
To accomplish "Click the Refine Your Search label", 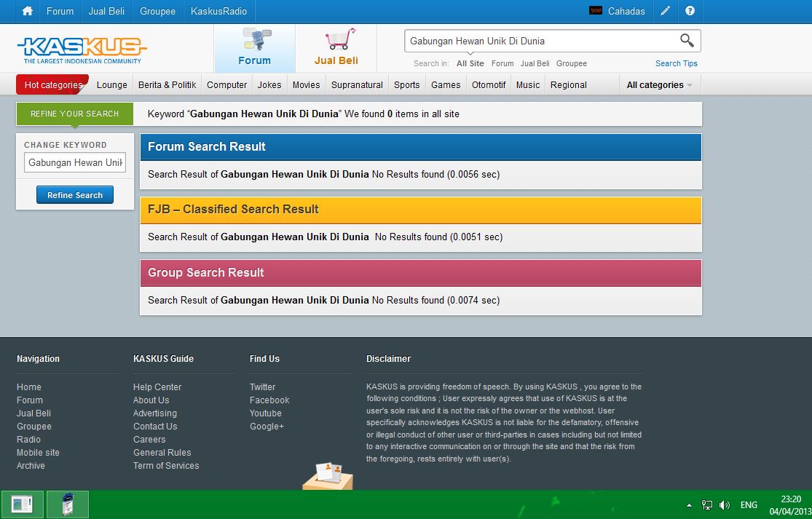I will (x=74, y=114).
